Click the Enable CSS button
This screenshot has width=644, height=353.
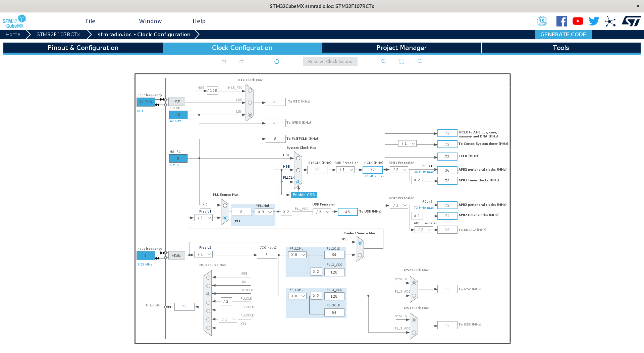[x=304, y=195]
